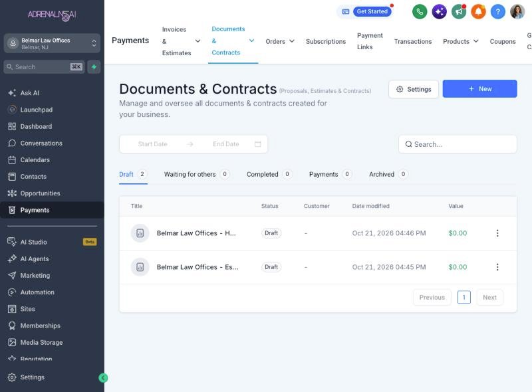Open Dashboard in the sidebar

pos(36,126)
